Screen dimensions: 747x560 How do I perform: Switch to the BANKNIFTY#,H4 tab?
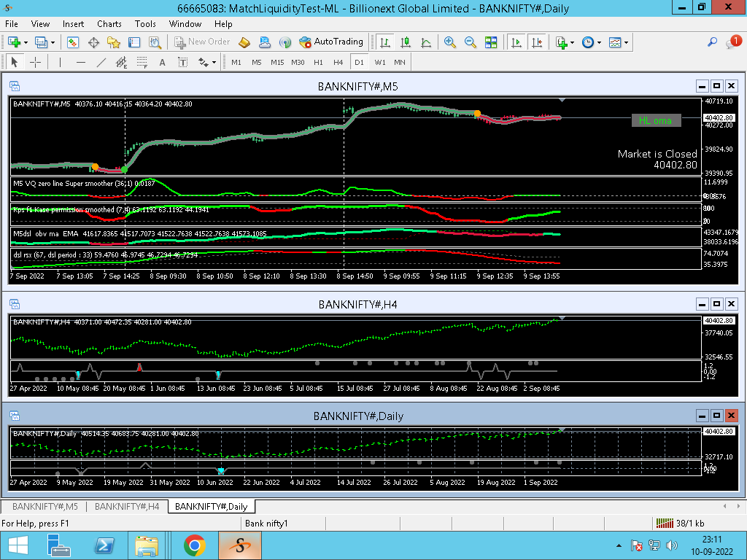point(127,506)
